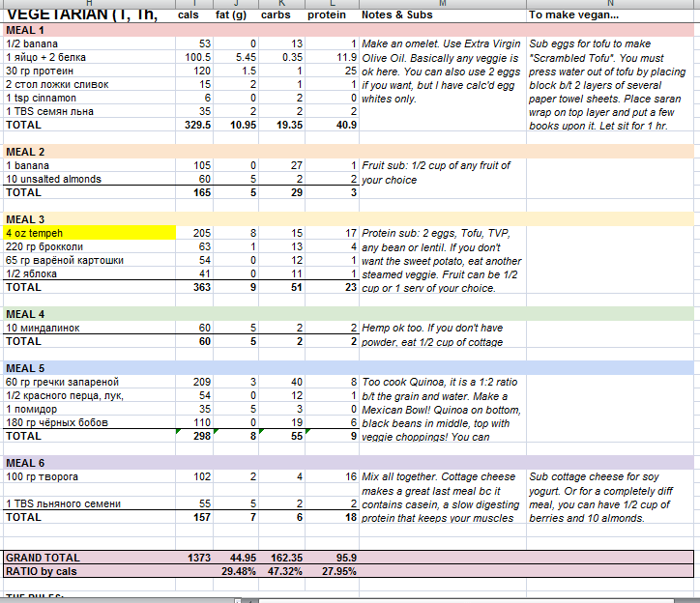Image resolution: width=700 pixels, height=603 pixels.
Task: Click the 'cals' column heading cell
Action: (194, 15)
